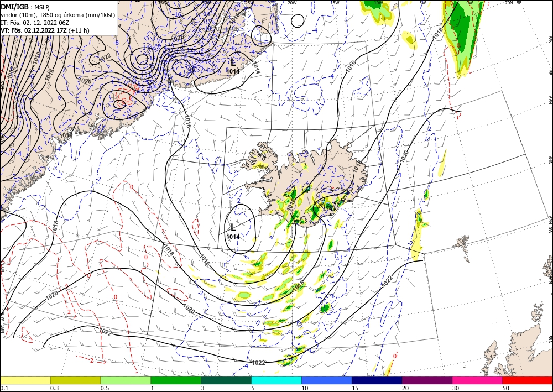Click the "66N" latitude label on right edge
This screenshot has width=553, height=392.
[550, 100]
